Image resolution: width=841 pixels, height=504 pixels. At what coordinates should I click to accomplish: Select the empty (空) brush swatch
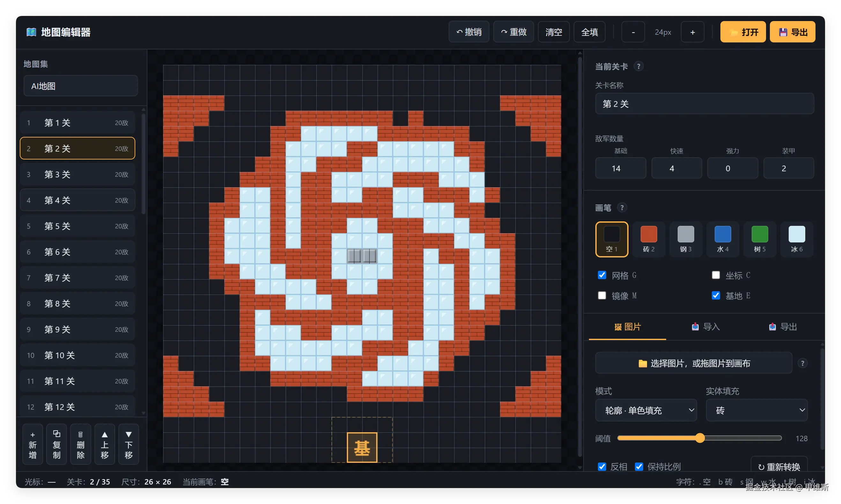click(612, 239)
